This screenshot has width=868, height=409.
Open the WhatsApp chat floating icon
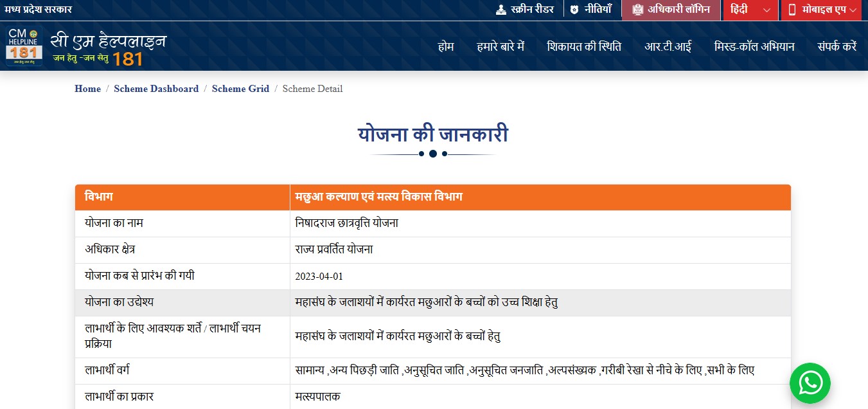point(810,383)
